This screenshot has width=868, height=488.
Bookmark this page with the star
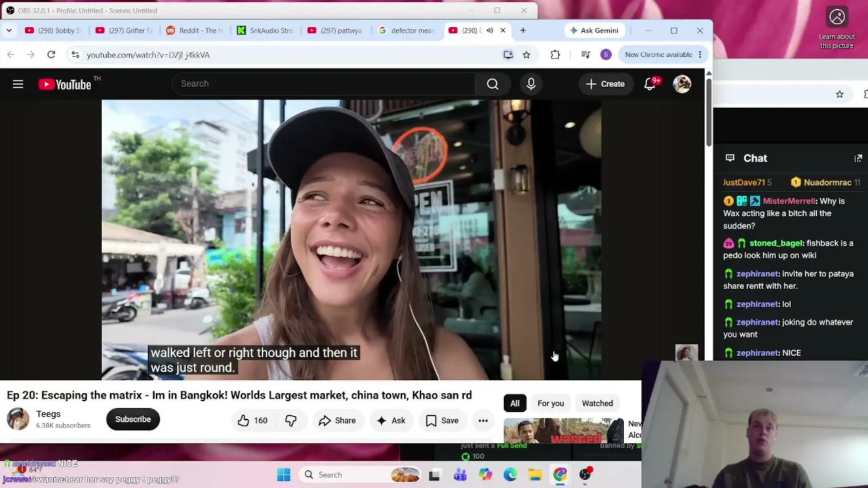pyautogui.click(x=526, y=55)
